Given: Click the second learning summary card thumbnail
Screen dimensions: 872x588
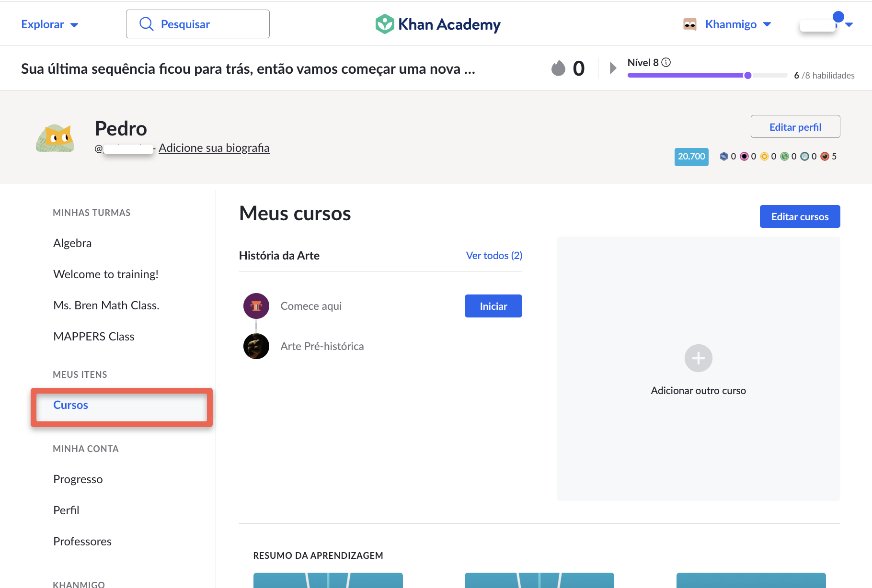Looking at the screenshot, I should click(539, 580).
